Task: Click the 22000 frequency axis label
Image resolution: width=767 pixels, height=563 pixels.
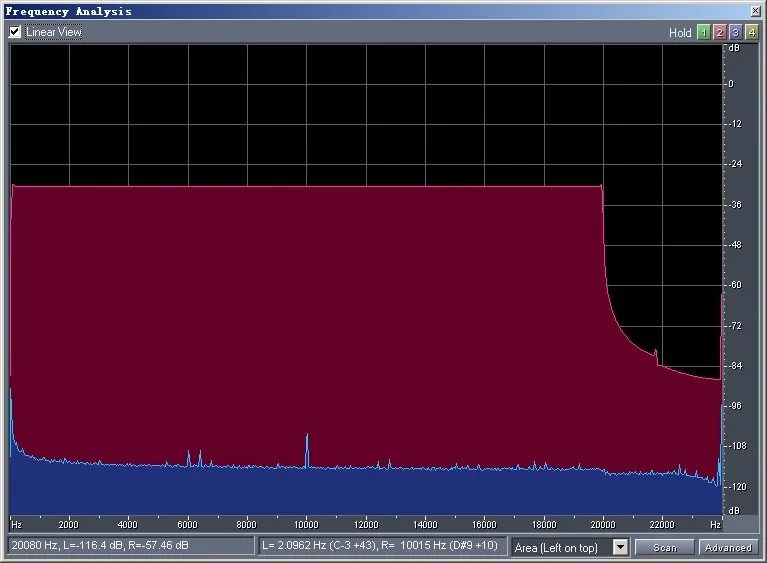Action: [662, 524]
